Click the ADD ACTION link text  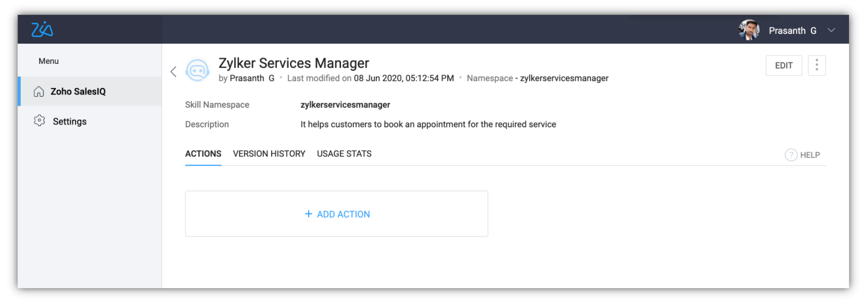tap(343, 214)
